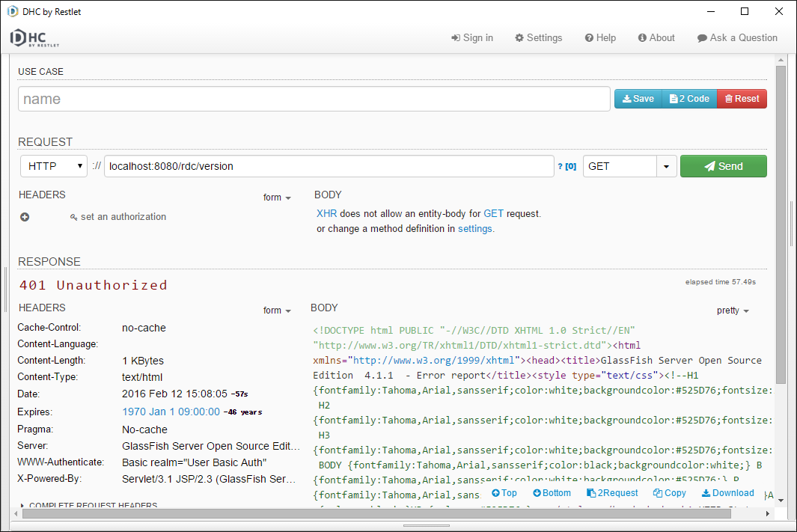Open the pretty body format dropdown
Screen dimensions: 797x532
[x=733, y=311]
